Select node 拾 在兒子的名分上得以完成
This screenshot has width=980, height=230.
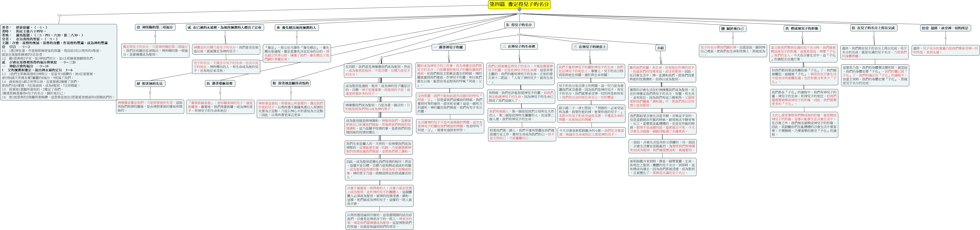pyautogui.click(x=873, y=28)
